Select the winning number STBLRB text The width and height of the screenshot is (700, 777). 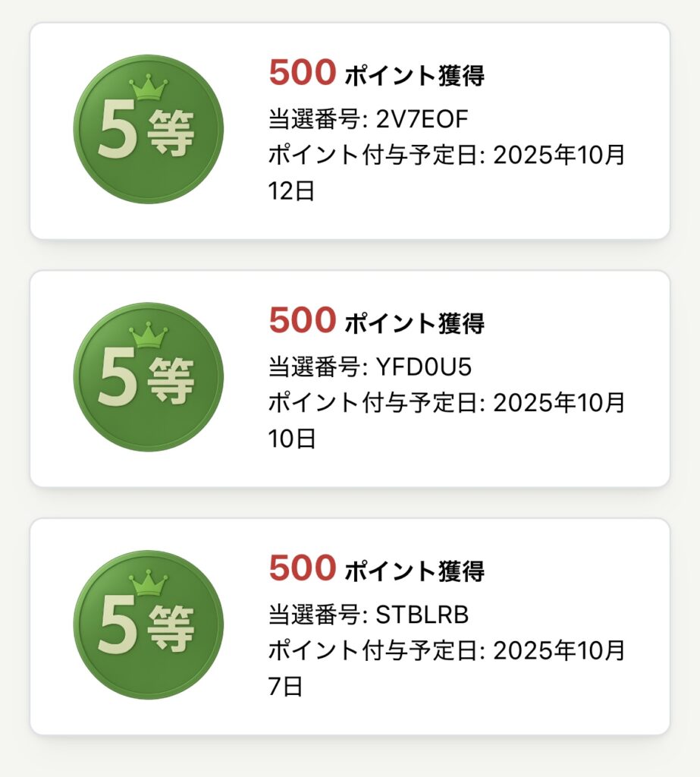[x=422, y=614]
